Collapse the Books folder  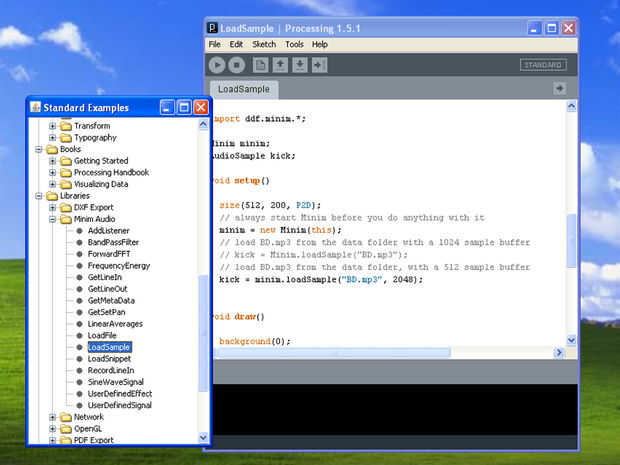click(x=40, y=149)
